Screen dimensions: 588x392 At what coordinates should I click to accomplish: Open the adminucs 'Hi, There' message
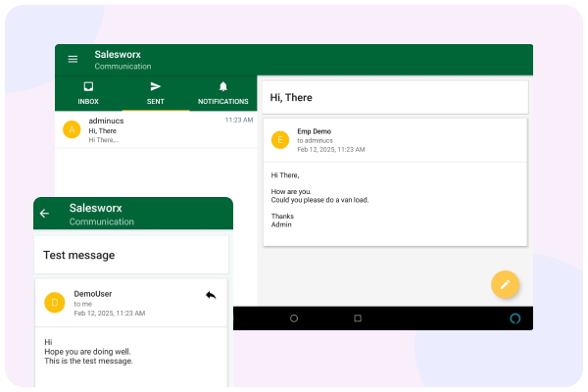point(157,129)
